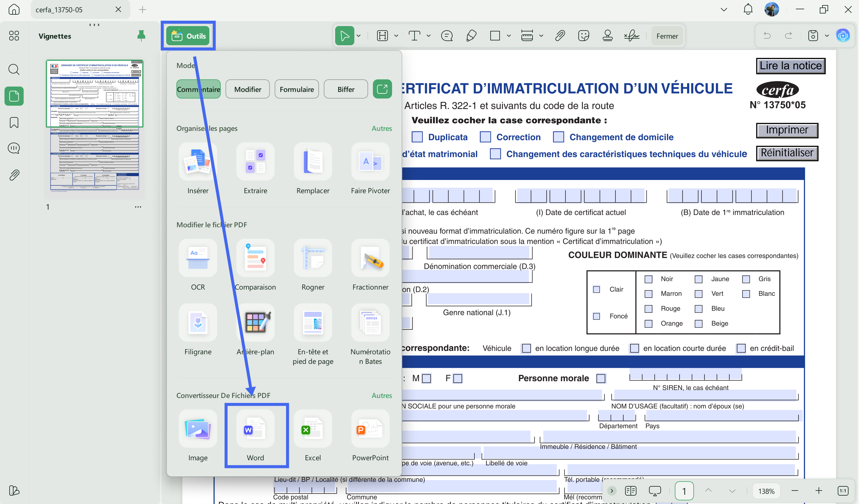This screenshot has width=859, height=504.
Task: Click the Insérer pages icon
Action: click(198, 161)
